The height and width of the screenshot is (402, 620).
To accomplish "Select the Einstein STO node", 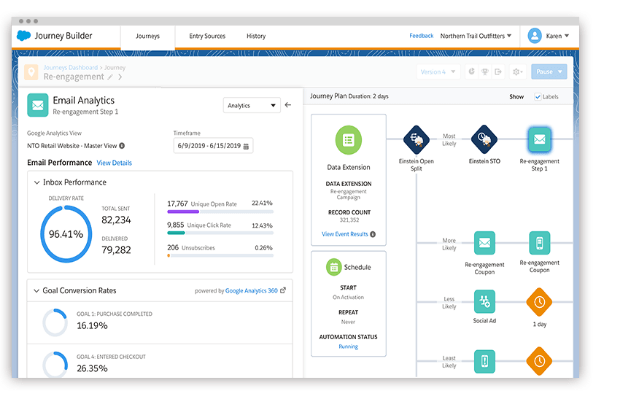I will [x=484, y=140].
